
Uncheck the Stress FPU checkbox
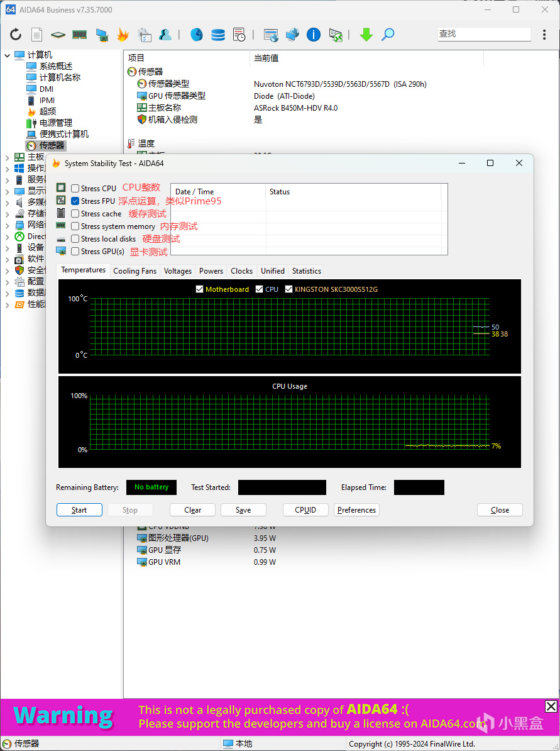click(x=75, y=201)
